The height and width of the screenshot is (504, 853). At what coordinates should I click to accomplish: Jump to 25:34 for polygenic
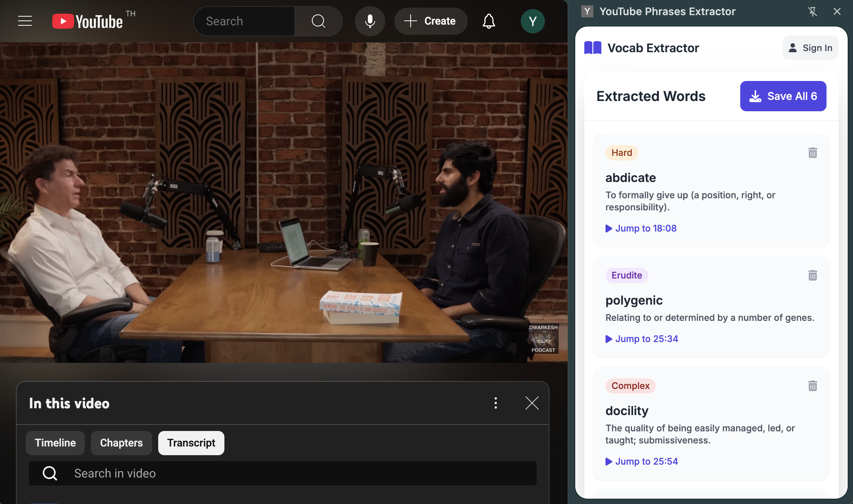(x=642, y=339)
